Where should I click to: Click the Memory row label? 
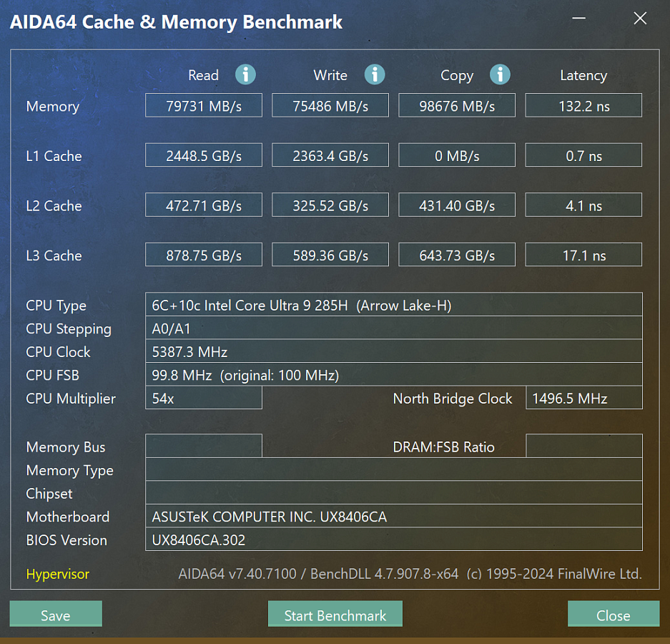[53, 107]
